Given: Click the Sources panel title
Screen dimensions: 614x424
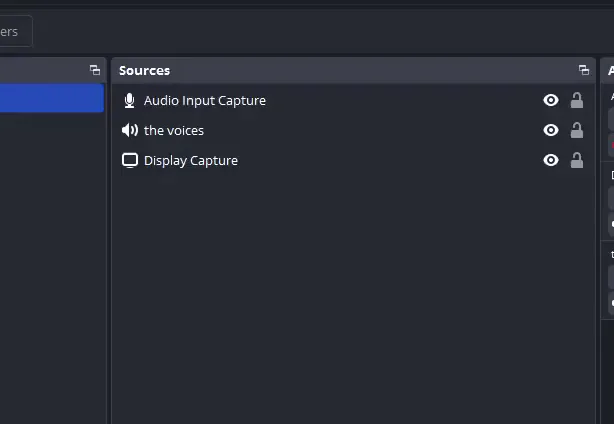Looking at the screenshot, I should 144,70.
